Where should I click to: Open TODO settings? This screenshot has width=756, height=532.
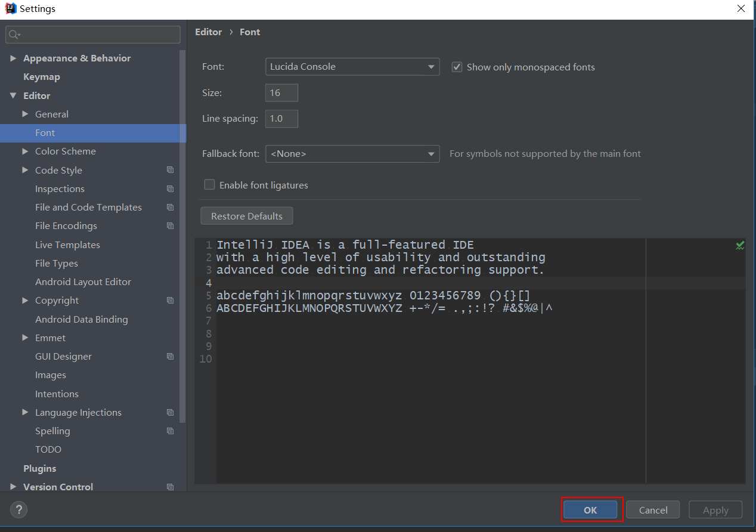pyautogui.click(x=48, y=450)
